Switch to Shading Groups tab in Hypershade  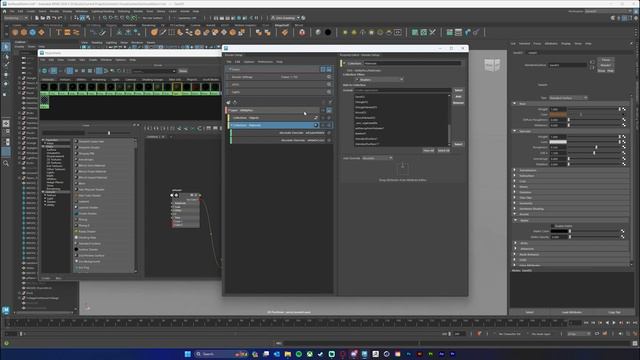click(x=152, y=79)
